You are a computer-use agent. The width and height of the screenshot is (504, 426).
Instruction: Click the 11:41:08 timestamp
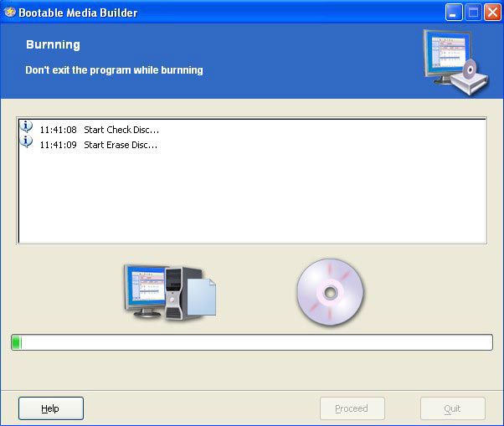pyautogui.click(x=58, y=130)
